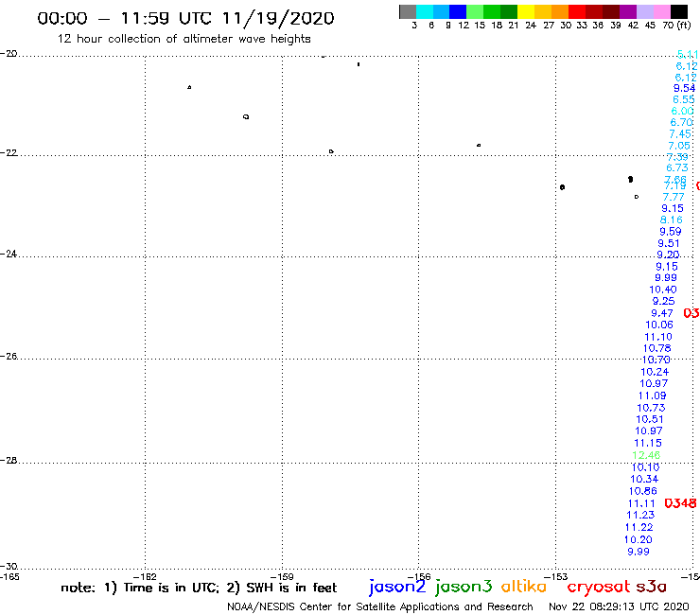
Task: Click the latitude axis label -28
Action: 9,460
